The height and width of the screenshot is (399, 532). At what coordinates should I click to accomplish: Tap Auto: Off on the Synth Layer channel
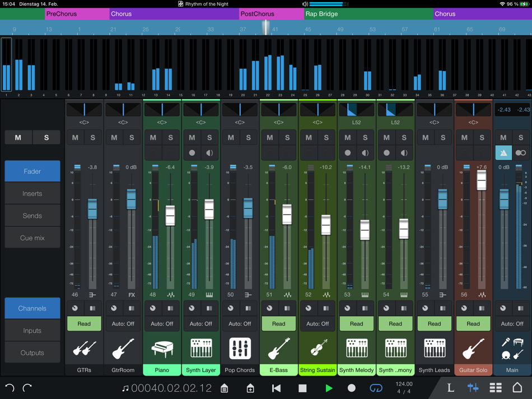click(x=200, y=323)
